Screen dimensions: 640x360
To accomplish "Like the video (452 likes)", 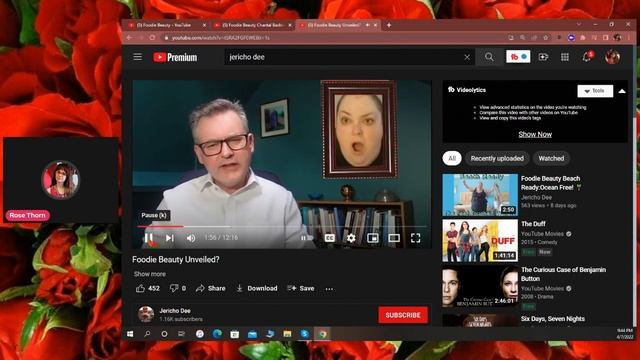I will [x=148, y=288].
